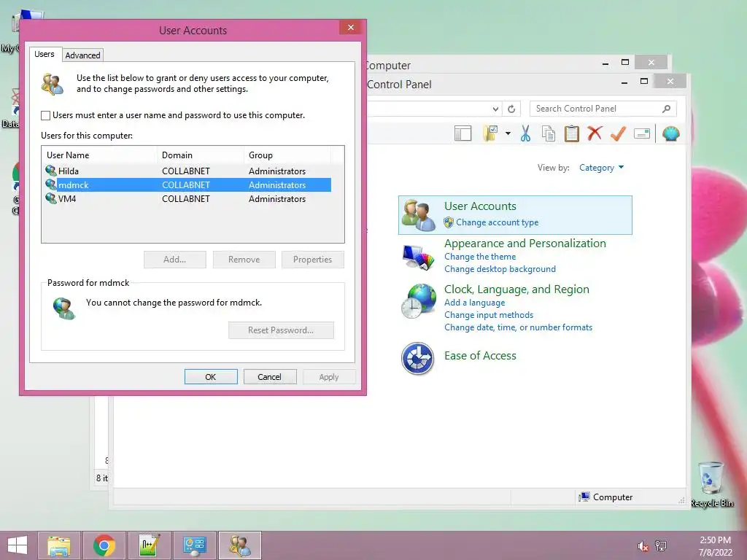The image size is (747, 560).
Task: Click the network tray icon
Action: 661,546
